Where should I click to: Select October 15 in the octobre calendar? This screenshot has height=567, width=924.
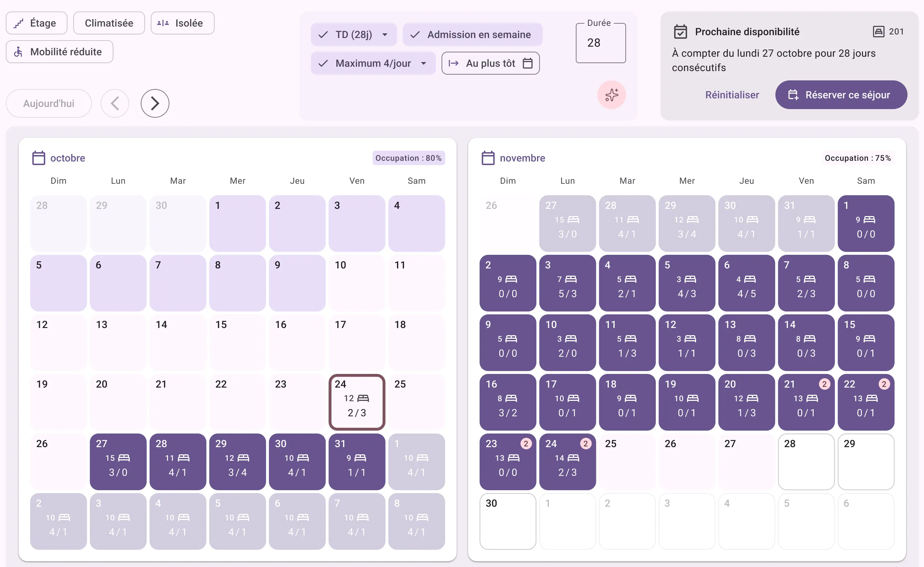click(x=237, y=342)
